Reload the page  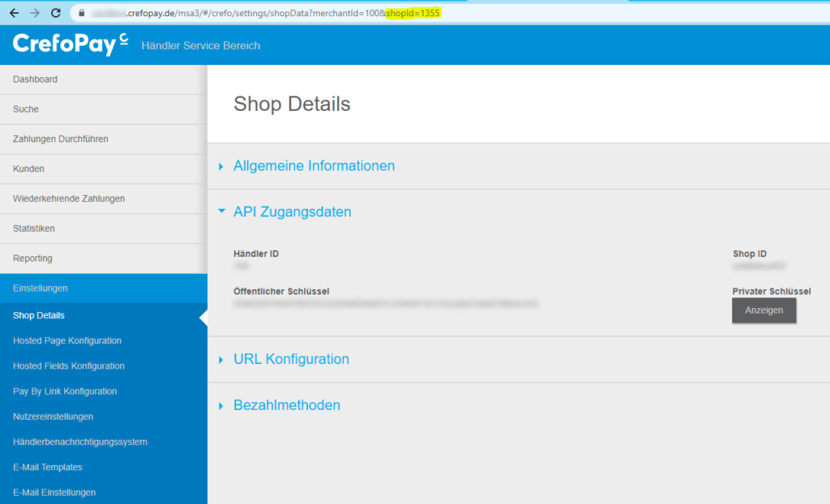click(x=54, y=13)
